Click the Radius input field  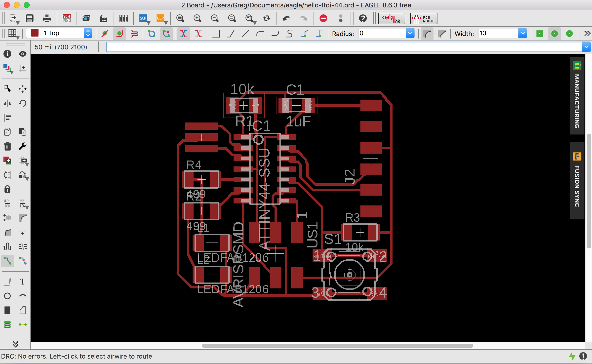coord(382,33)
